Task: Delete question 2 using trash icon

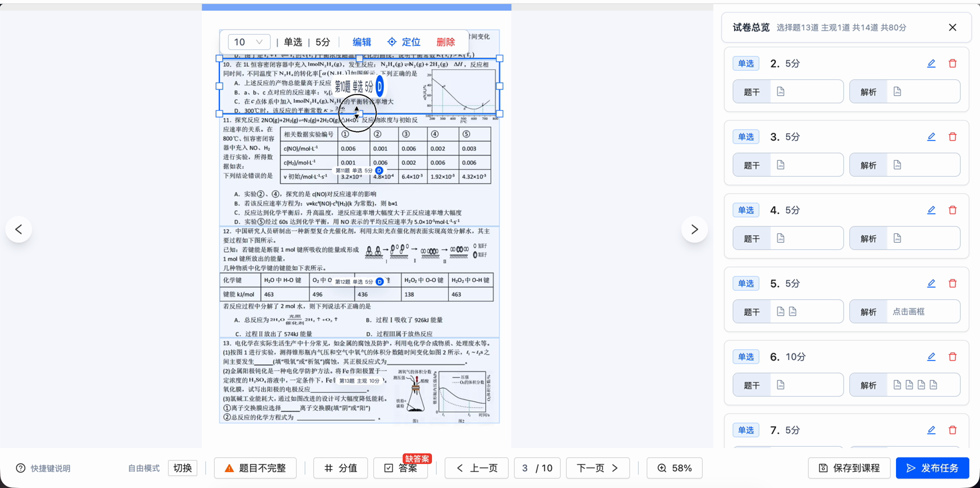Action: pyautogui.click(x=953, y=63)
